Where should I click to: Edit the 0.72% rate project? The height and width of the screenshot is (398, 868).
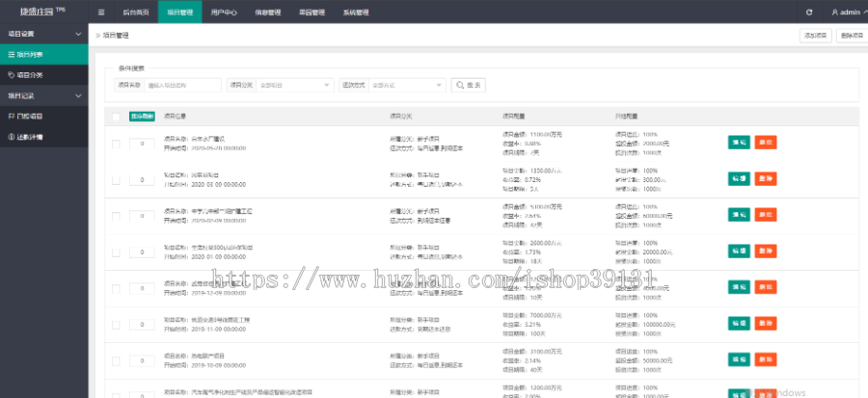pos(739,178)
